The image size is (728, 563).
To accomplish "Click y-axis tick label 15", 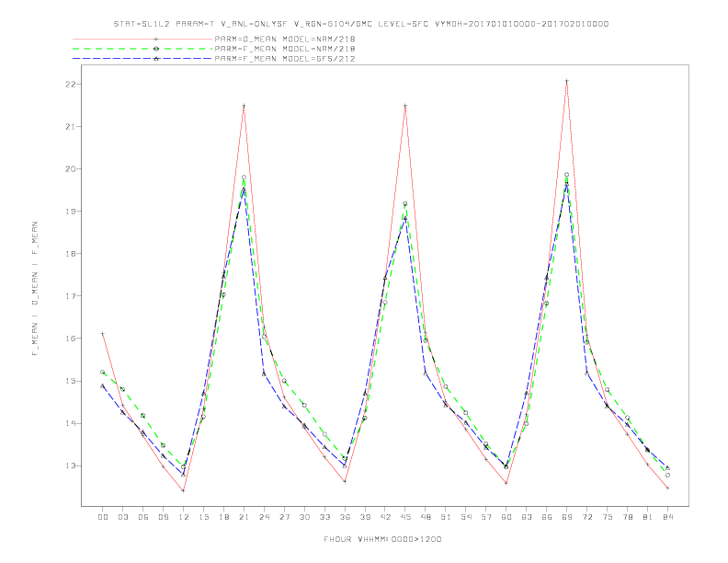I will point(70,381).
